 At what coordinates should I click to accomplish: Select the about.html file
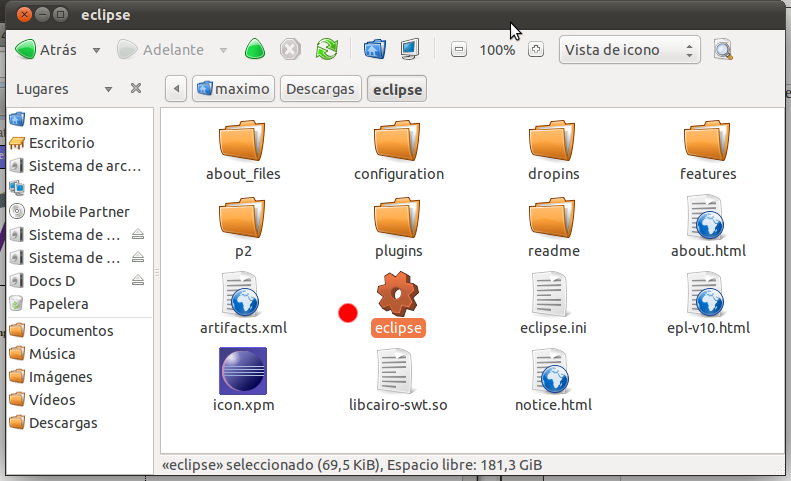(x=707, y=226)
